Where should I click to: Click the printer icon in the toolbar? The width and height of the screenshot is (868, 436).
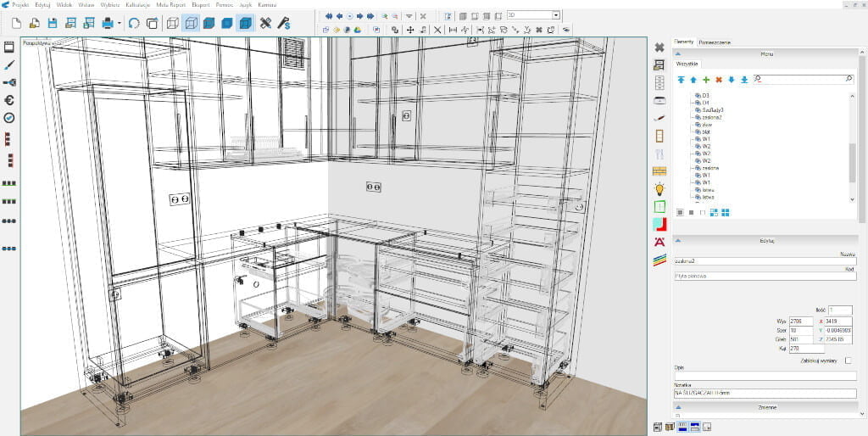point(108,23)
